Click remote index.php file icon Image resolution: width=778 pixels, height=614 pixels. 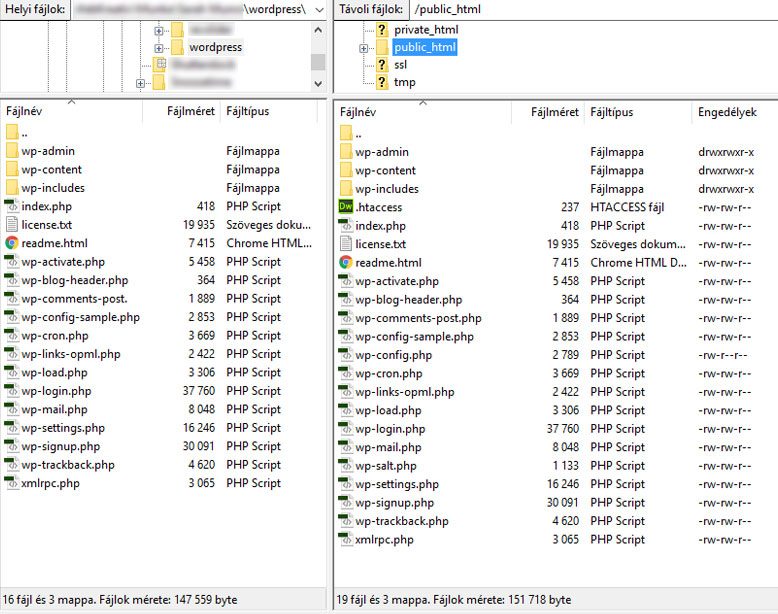coord(345,225)
